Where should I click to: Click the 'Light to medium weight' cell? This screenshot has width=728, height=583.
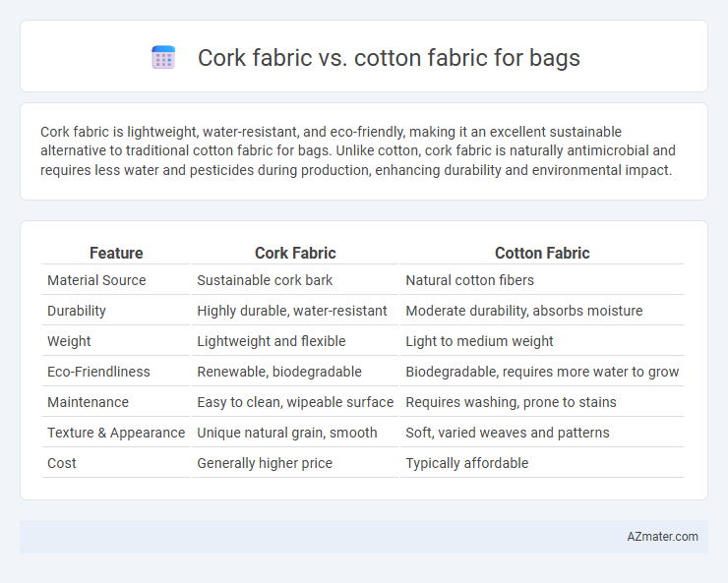pyautogui.click(x=479, y=341)
